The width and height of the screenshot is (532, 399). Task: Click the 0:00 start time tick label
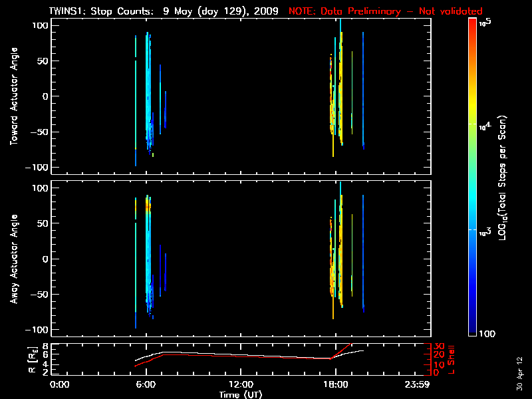click(59, 385)
